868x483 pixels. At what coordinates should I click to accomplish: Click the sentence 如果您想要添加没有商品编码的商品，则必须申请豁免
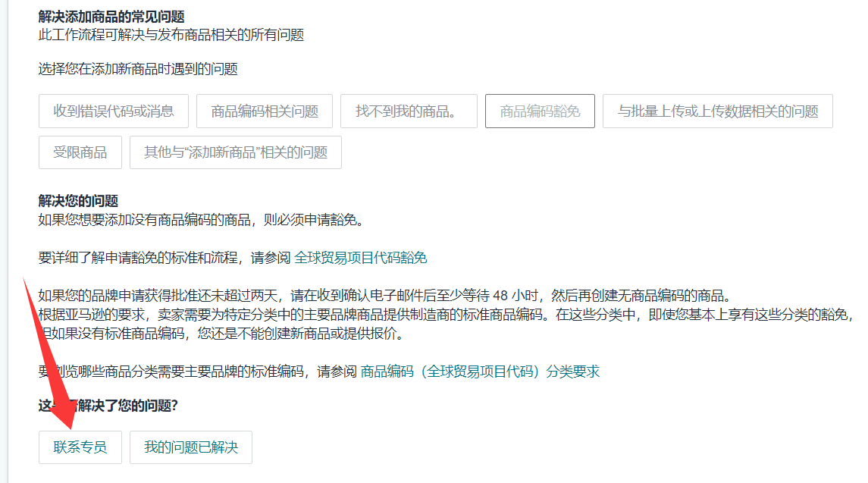tap(202, 220)
